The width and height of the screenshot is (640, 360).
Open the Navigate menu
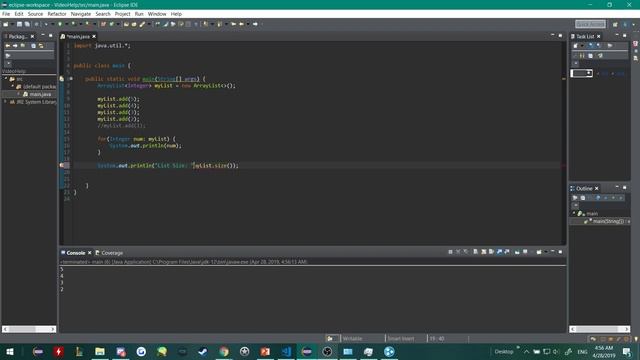81,14
